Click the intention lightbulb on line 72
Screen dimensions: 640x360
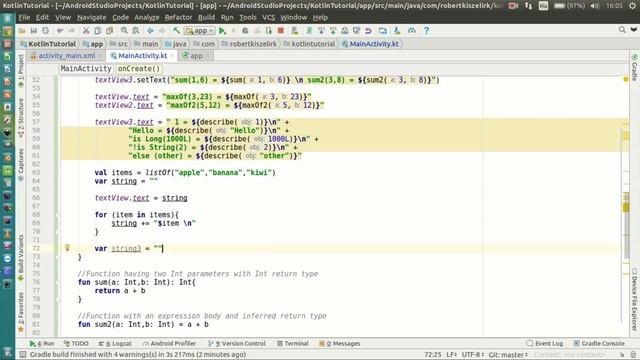(67, 247)
